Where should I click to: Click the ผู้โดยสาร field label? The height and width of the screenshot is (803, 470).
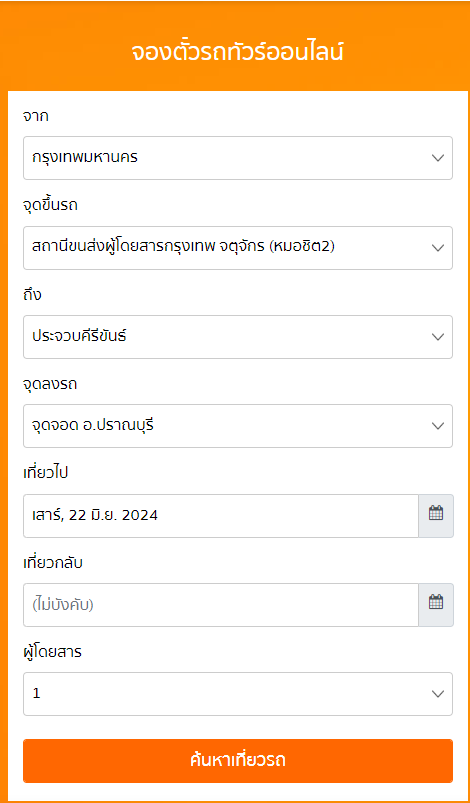tap(53, 652)
